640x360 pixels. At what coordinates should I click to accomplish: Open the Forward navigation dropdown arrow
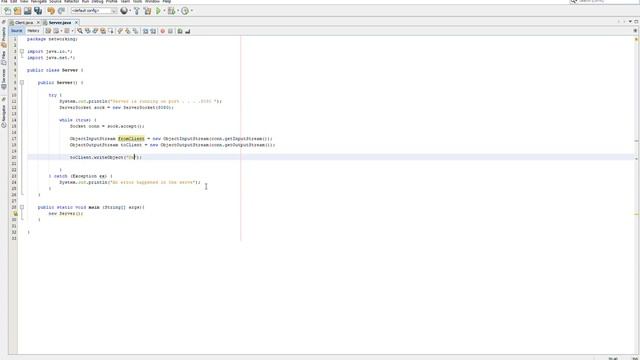coord(73,31)
